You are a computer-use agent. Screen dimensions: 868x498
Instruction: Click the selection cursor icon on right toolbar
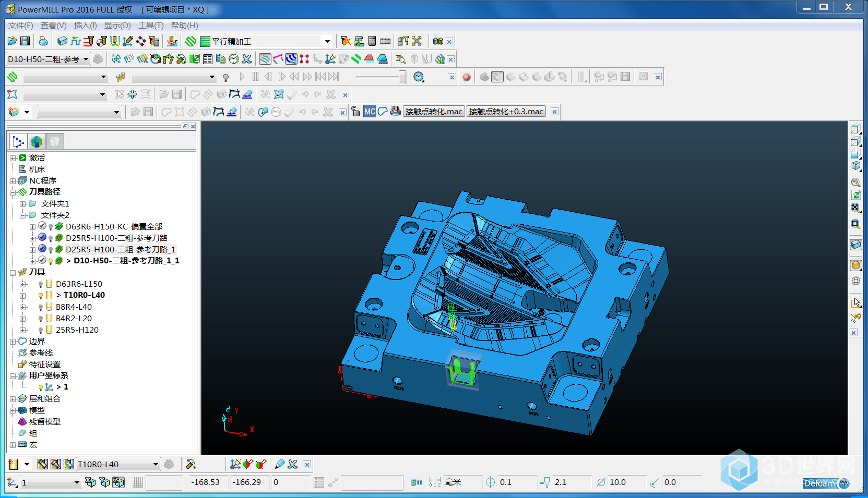(x=855, y=302)
